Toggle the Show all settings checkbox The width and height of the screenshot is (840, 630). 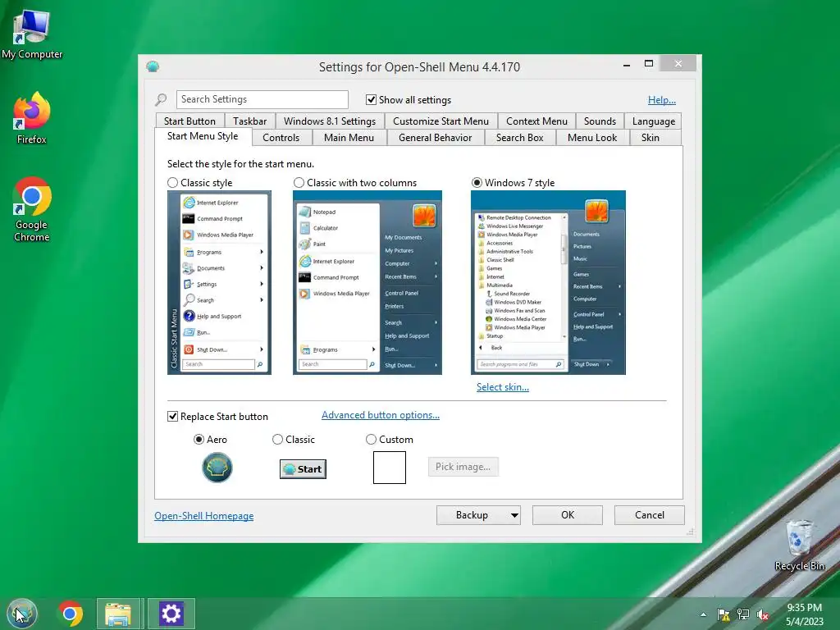(x=371, y=99)
